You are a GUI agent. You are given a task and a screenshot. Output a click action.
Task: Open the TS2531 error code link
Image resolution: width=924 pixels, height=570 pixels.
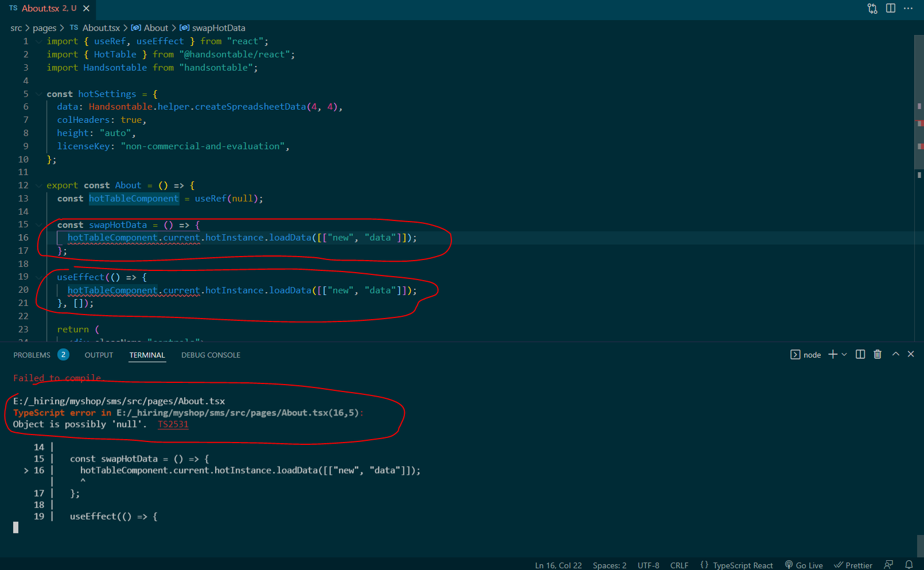pyautogui.click(x=173, y=424)
